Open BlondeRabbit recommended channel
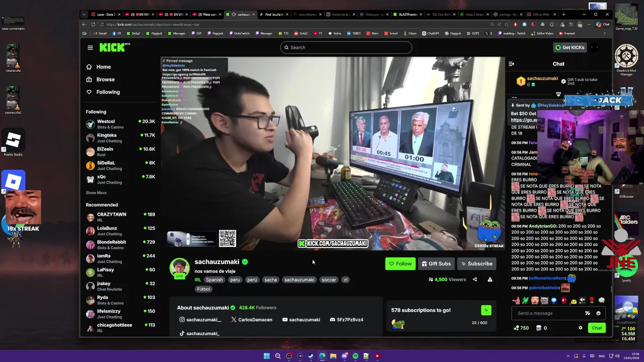This screenshot has height=362, width=644. [x=120, y=244]
